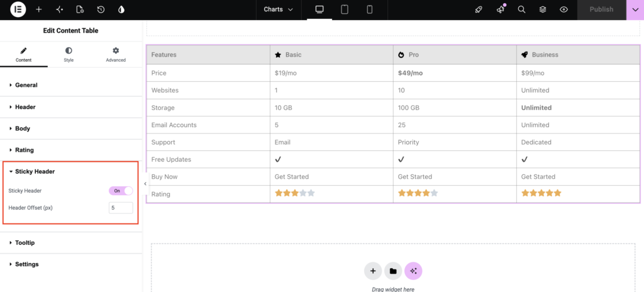Click the rocket icon beside Business
The height and width of the screenshot is (292, 644).
[525, 55]
